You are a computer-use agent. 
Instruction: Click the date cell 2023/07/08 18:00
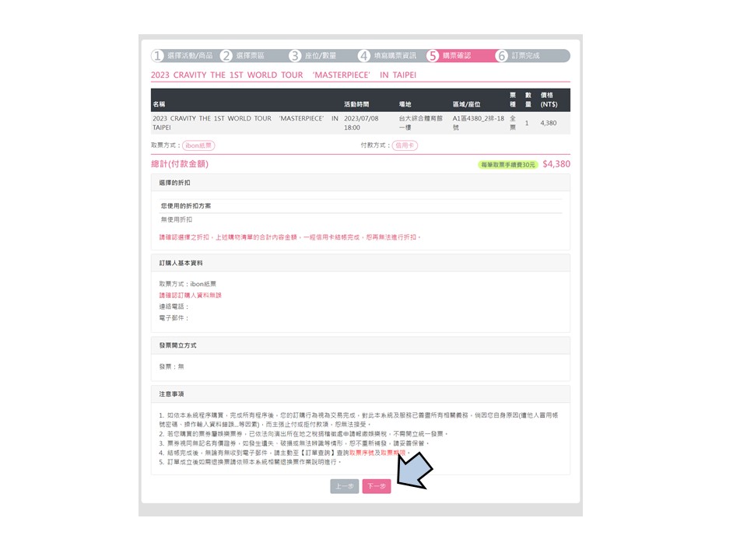coord(361,123)
